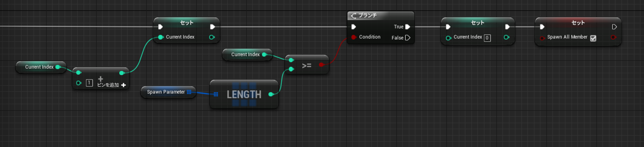Click Current Index input pin beside the 0 field
This screenshot has width=644, height=147.
(x=448, y=38)
